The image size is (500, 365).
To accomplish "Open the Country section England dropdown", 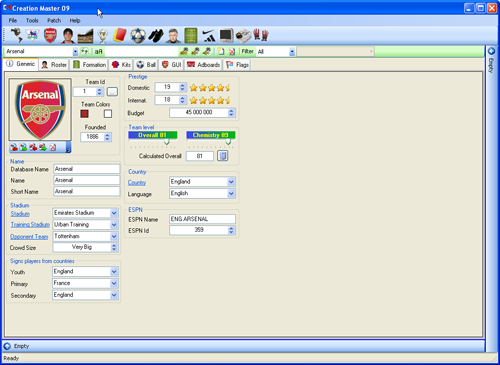I will pyautogui.click(x=231, y=182).
